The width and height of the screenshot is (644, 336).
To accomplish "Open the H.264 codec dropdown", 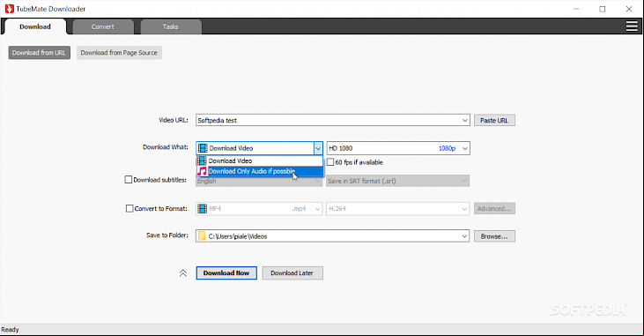I will pyautogui.click(x=398, y=208).
